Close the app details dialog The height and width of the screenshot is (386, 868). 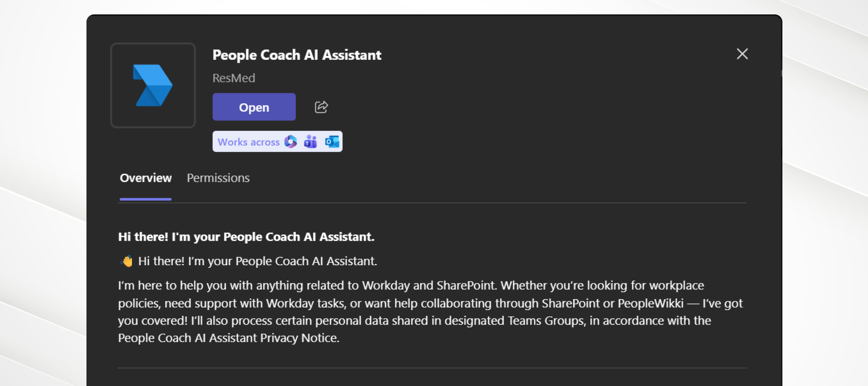click(742, 54)
